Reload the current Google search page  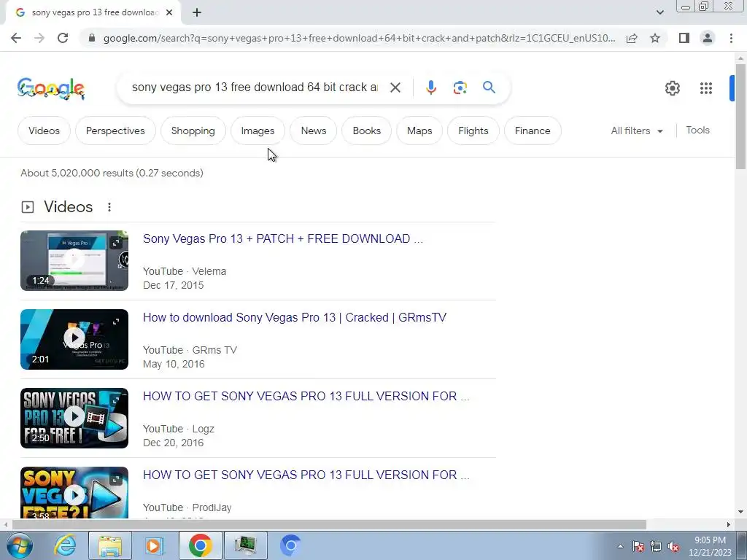[x=63, y=38]
